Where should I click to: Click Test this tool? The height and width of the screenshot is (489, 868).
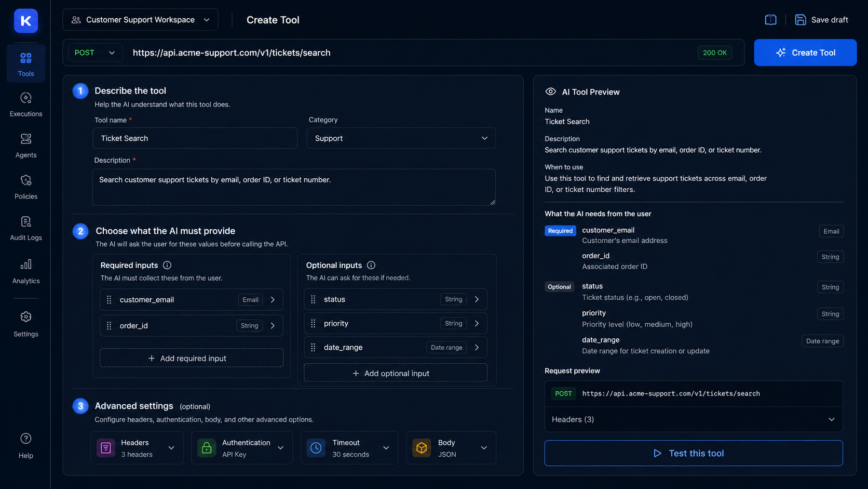coord(694,453)
